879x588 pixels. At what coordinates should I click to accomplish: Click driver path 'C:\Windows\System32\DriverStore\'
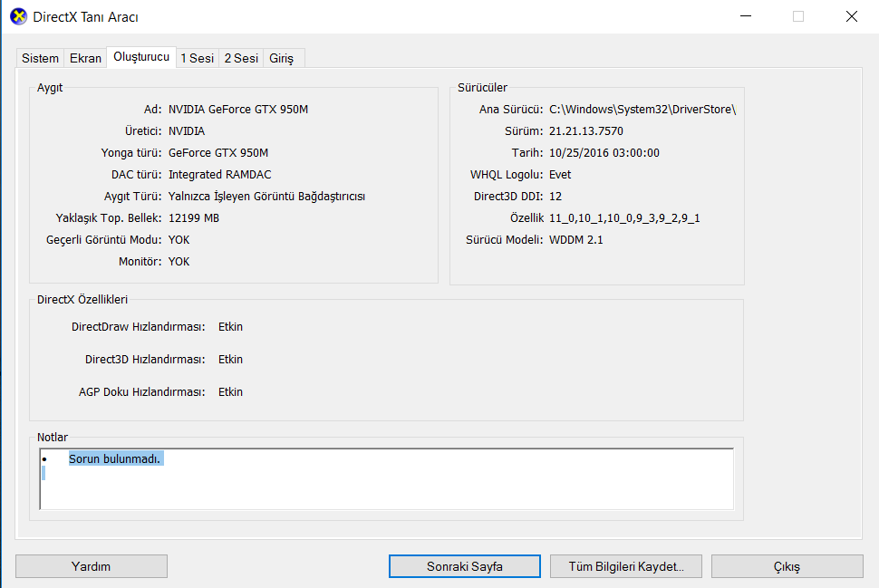tap(642, 110)
